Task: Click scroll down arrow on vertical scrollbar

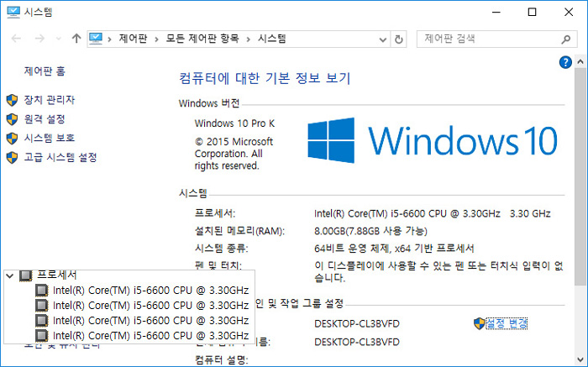Action: pyautogui.click(x=580, y=360)
